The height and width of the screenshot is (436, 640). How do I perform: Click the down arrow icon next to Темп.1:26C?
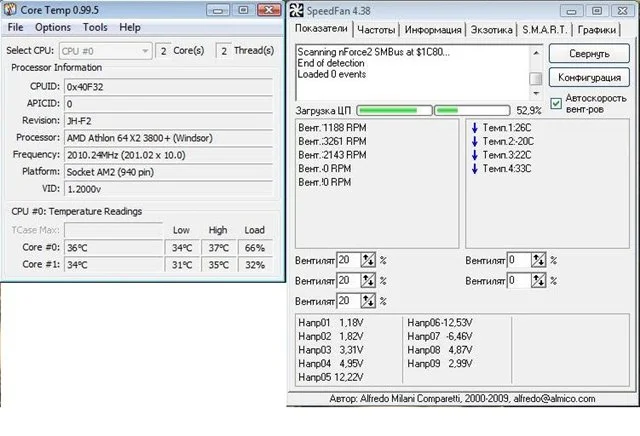pyautogui.click(x=474, y=128)
